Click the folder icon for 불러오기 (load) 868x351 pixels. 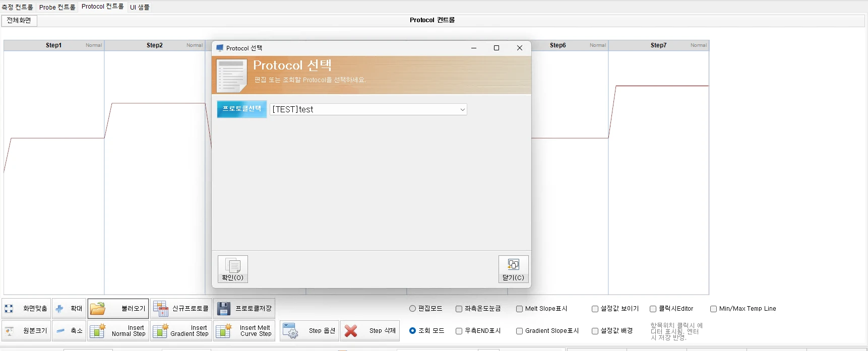click(98, 309)
